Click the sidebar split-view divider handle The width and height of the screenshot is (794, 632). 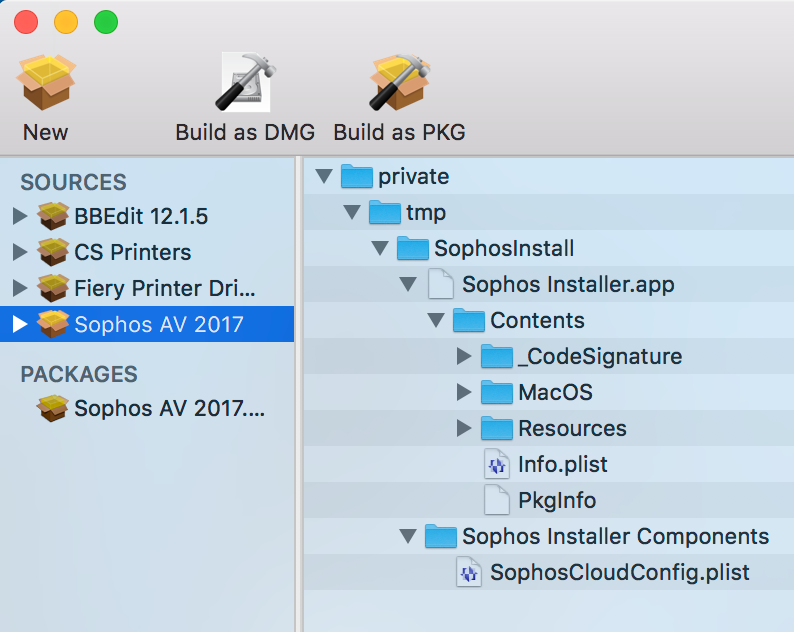coord(299,394)
